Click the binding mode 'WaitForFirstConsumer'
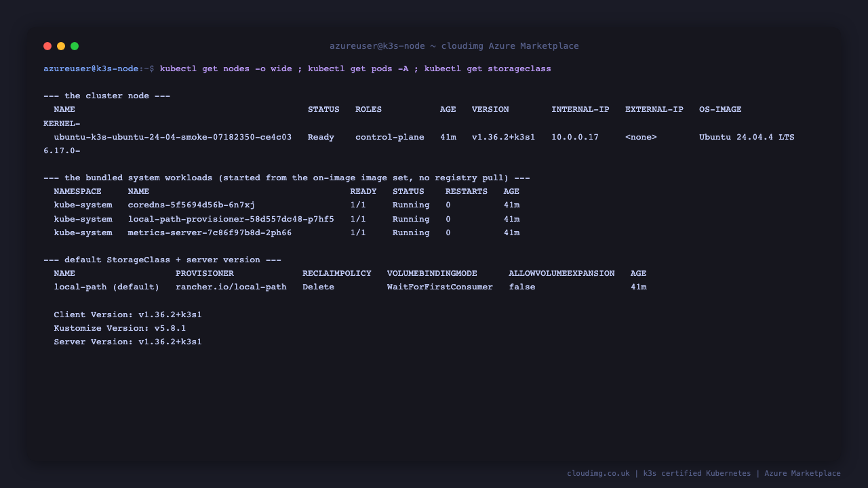Image resolution: width=868 pixels, height=488 pixels. coord(440,287)
